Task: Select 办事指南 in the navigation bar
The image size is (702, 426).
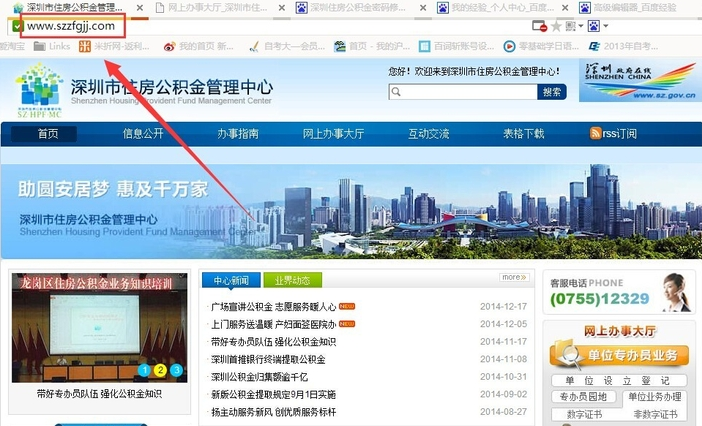Action: point(238,134)
